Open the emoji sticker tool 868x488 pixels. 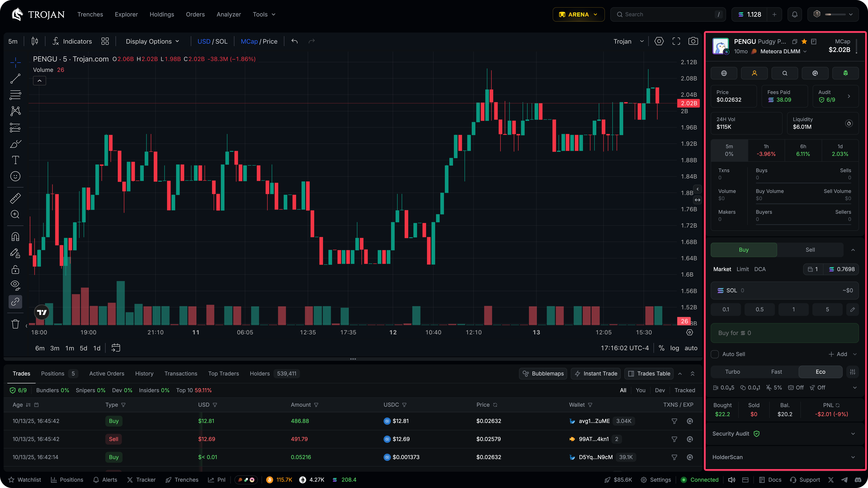click(x=15, y=176)
